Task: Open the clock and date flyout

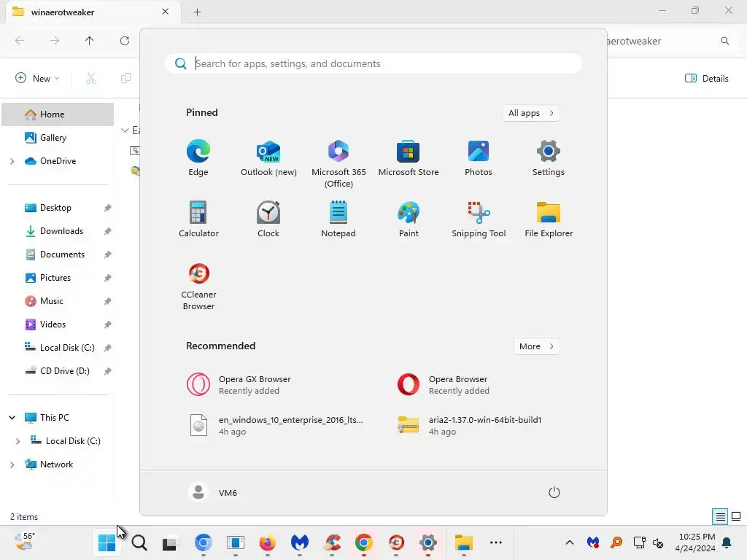Action: click(x=695, y=542)
